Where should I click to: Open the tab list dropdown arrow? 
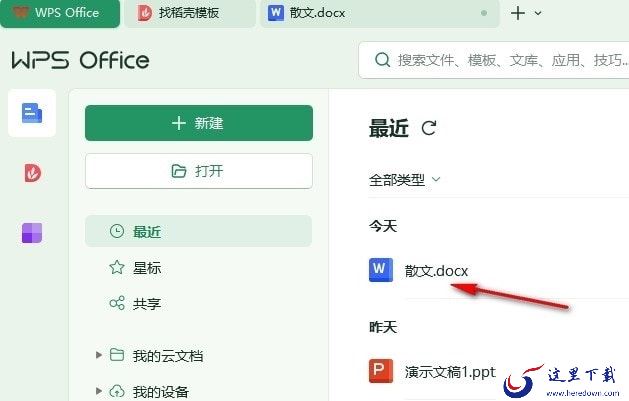539,14
